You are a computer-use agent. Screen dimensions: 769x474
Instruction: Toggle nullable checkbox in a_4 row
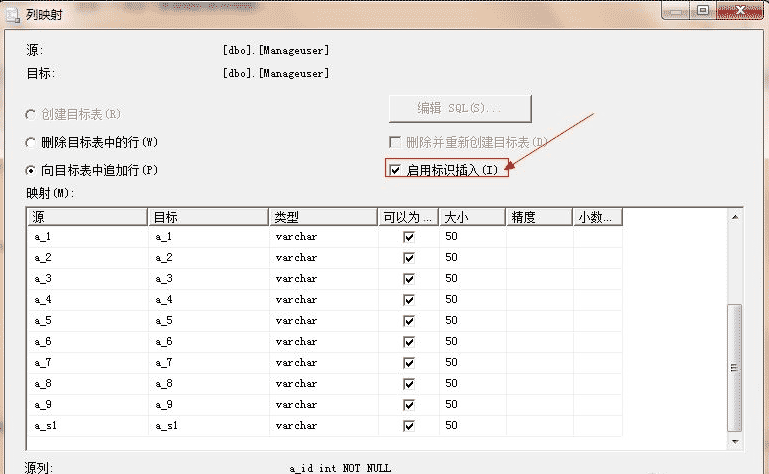[x=409, y=300]
